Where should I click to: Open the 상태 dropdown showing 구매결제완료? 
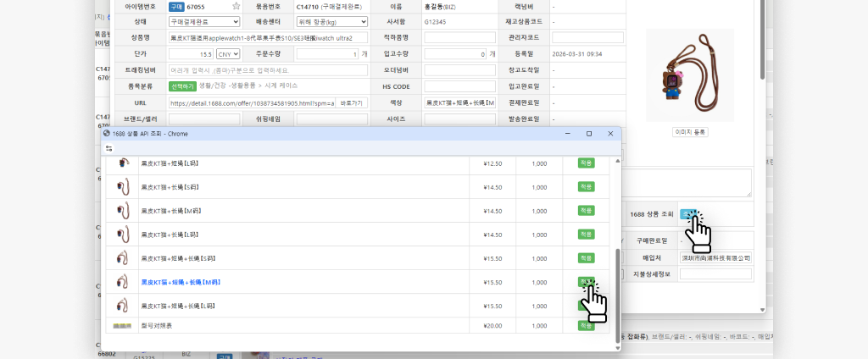[x=204, y=21]
